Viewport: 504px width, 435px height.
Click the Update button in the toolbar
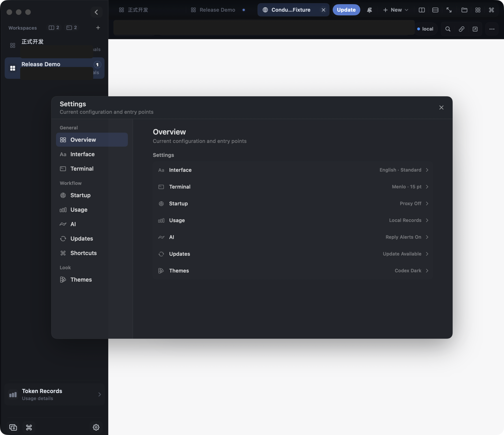coord(346,10)
